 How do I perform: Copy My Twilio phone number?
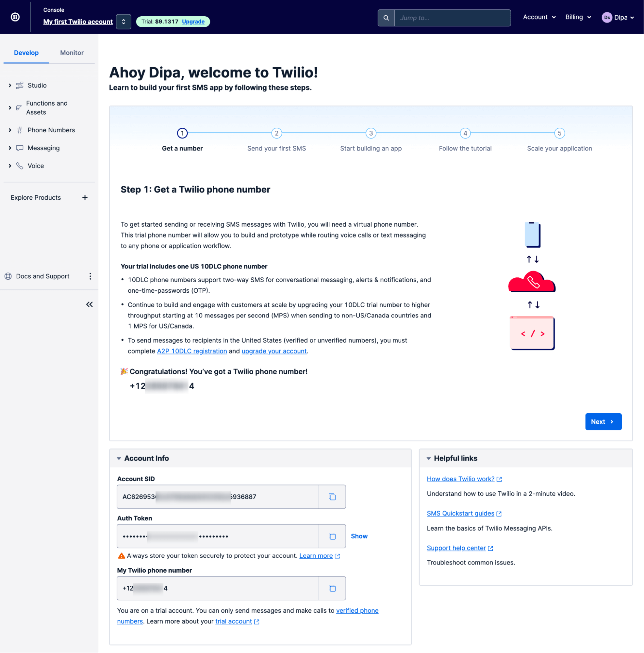(332, 588)
